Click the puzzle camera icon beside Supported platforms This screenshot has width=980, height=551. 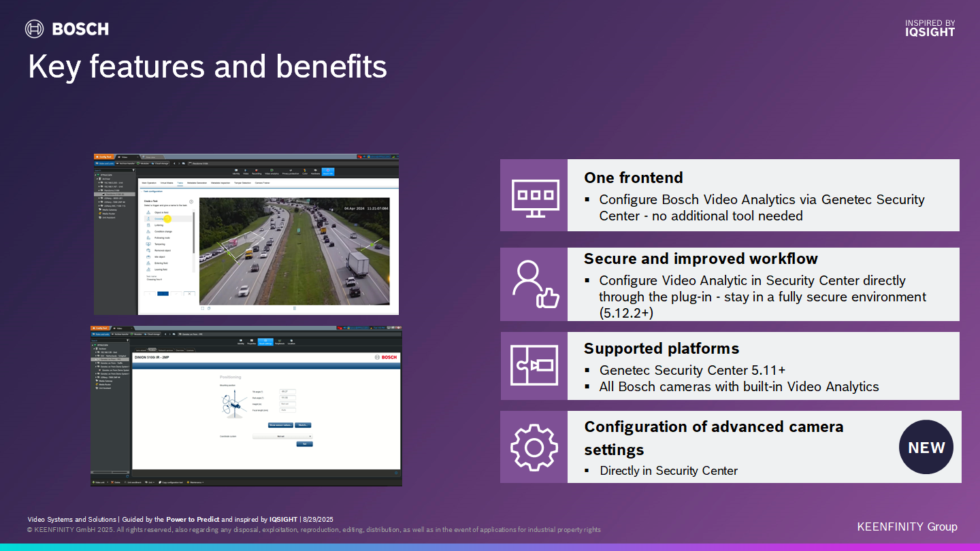coord(535,365)
